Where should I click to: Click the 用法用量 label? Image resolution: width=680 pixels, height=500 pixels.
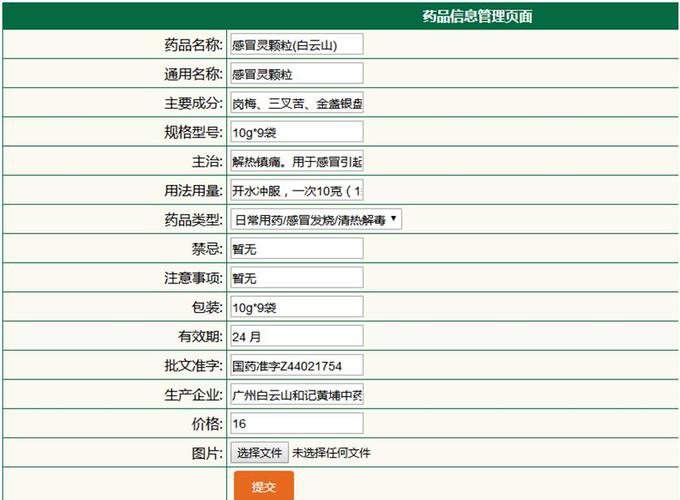tap(193, 190)
